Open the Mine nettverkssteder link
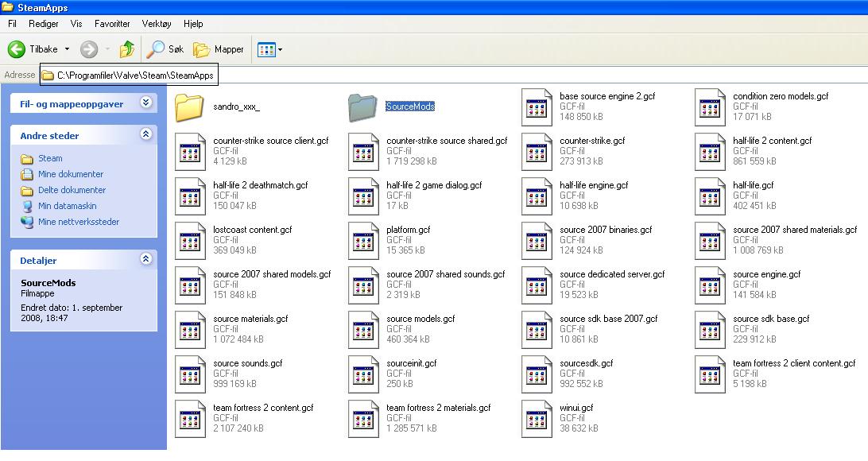 tap(79, 222)
